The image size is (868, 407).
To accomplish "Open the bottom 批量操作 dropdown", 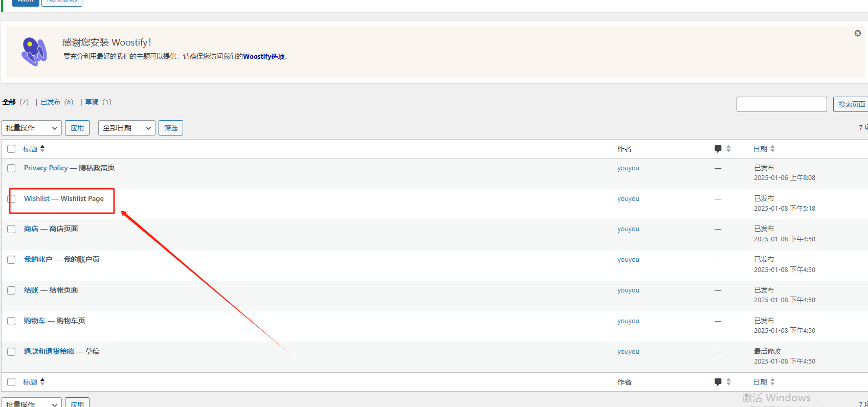I will point(32,403).
